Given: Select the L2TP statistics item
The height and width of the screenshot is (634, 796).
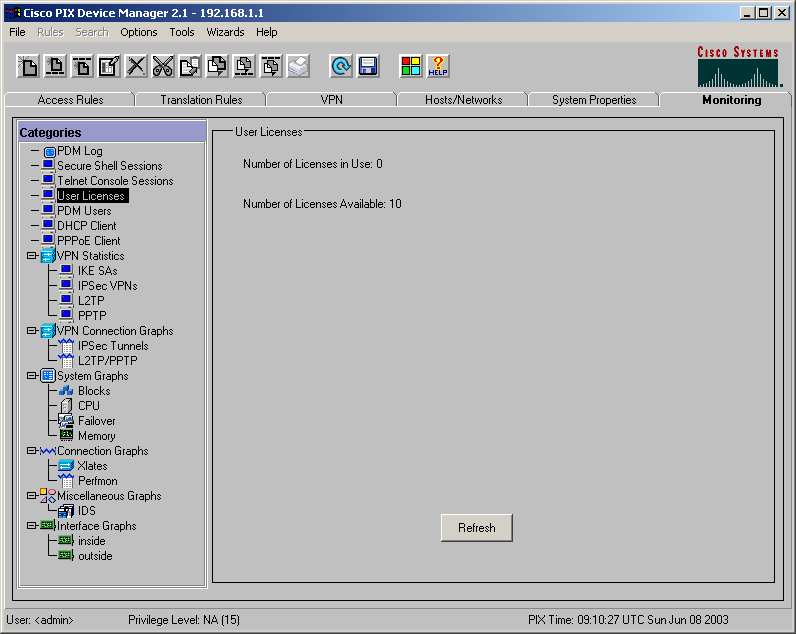Looking at the screenshot, I should [91, 301].
